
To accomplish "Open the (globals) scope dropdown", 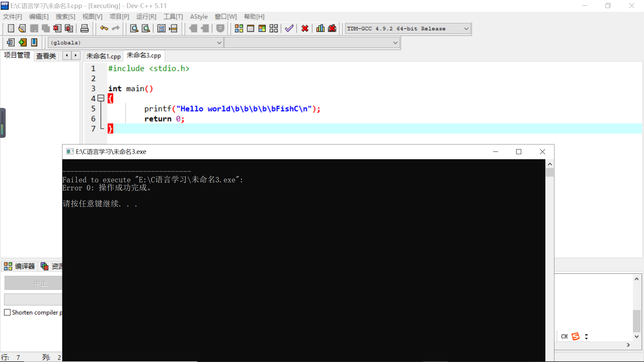I will [x=136, y=43].
